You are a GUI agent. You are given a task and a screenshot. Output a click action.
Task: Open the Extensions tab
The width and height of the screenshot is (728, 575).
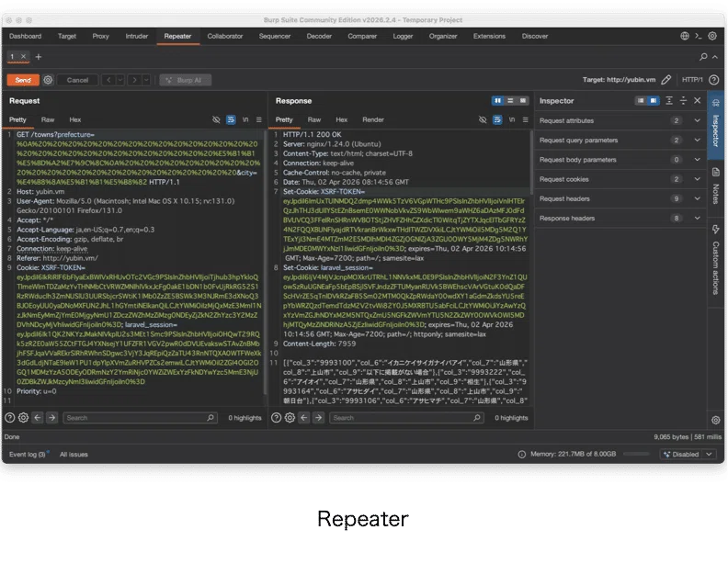pyautogui.click(x=489, y=36)
